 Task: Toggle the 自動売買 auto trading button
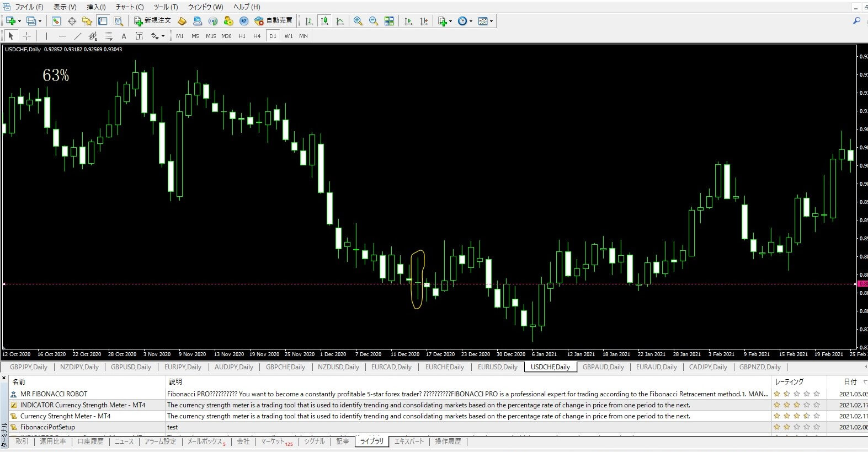coord(274,21)
